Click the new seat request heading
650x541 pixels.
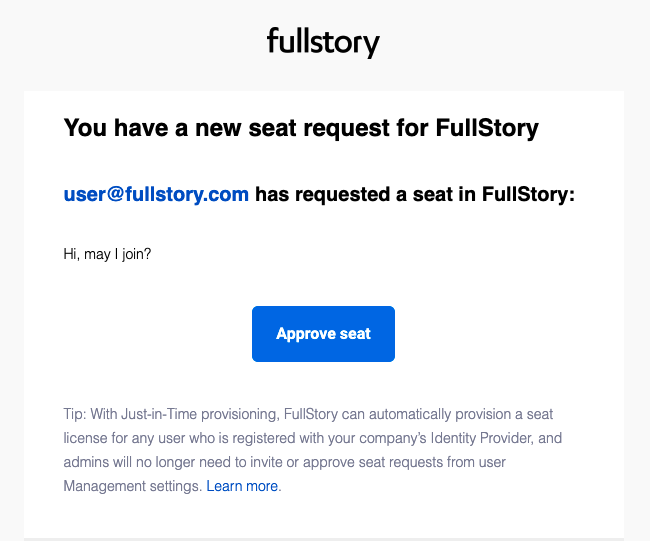coord(301,128)
